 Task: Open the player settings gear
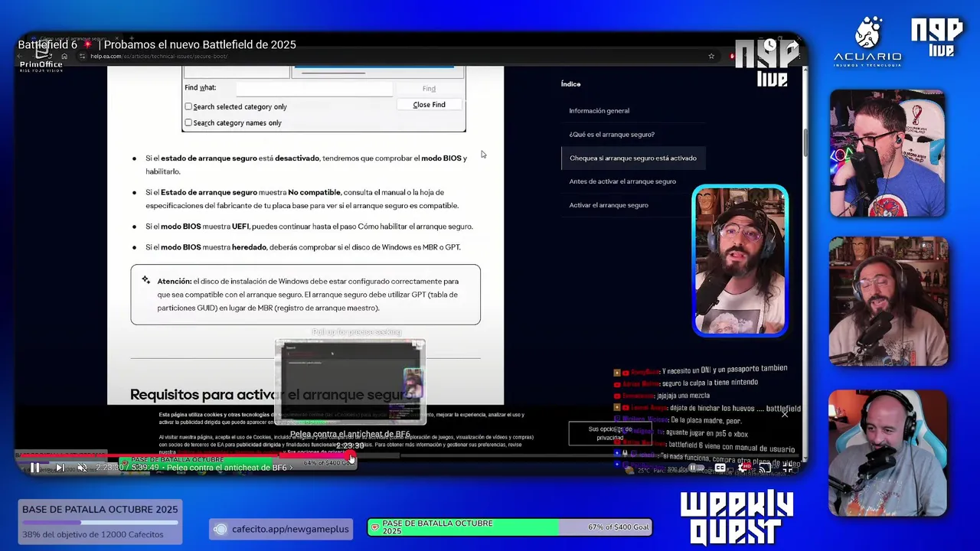(x=744, y=468)
